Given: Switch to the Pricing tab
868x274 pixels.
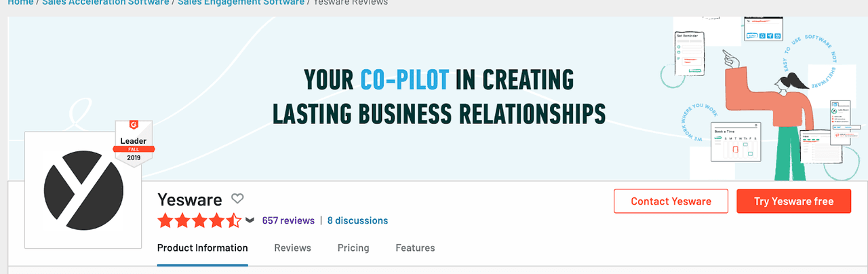Looking at the screenshot, I should [353, 248].
